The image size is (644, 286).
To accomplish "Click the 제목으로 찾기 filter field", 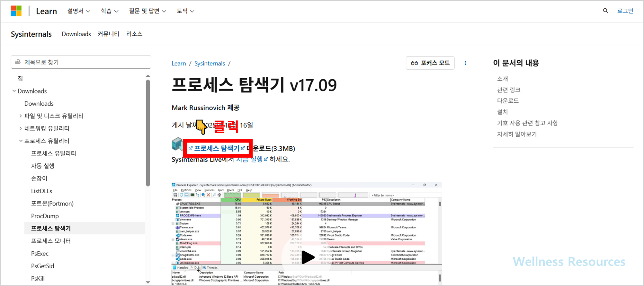I will point(81,62).
